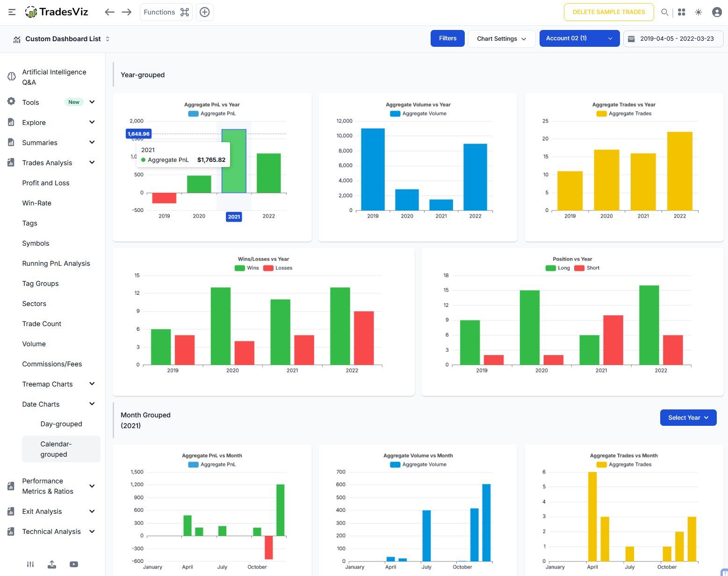Click the upload/share icon at sidebar bottom
Viewport: 728px width, 576px height.
pyautogui.click(x=52, y=564)
